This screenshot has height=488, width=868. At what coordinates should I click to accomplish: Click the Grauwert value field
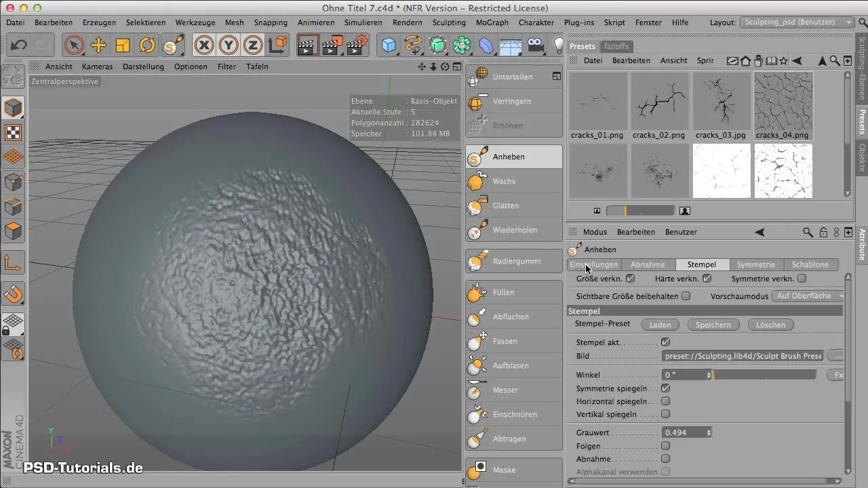tap(684, 432)
